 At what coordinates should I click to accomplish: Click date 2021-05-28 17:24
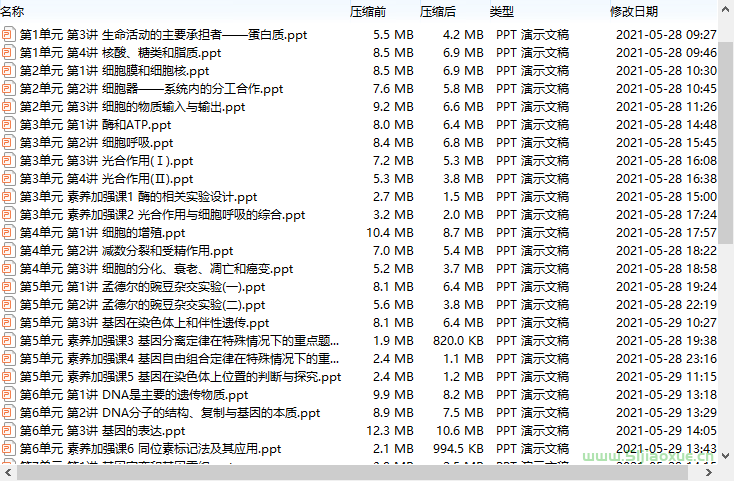[x=666, y=215]
